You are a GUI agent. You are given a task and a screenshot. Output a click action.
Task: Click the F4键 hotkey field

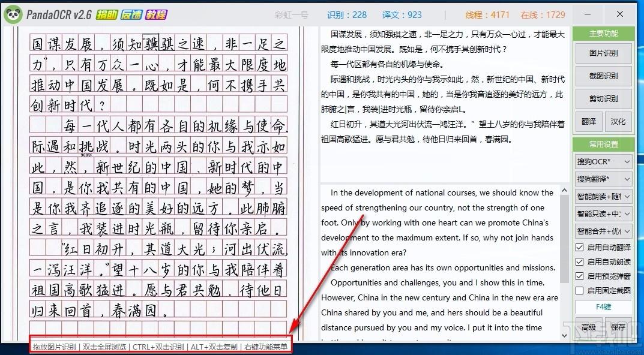pos(603,306)
